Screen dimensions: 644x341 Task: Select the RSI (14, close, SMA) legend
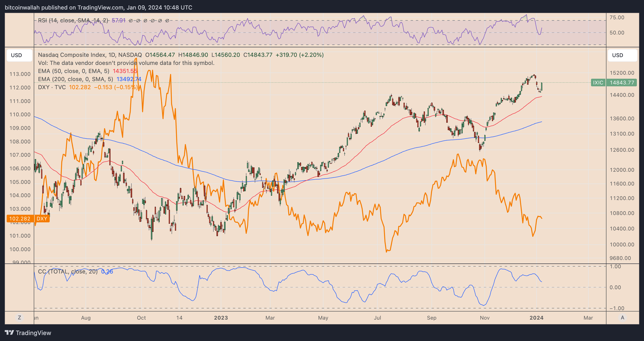(73, 20)
